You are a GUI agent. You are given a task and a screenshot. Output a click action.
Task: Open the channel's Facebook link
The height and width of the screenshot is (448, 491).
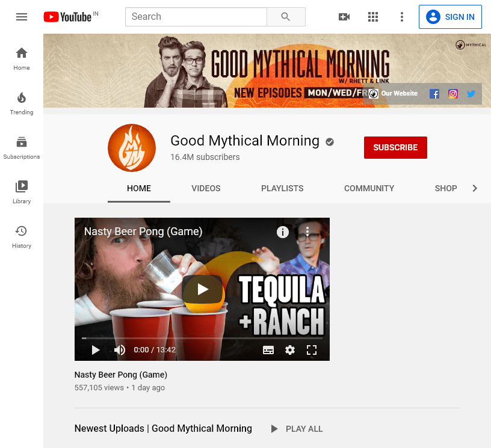click(x=434, y=94)
